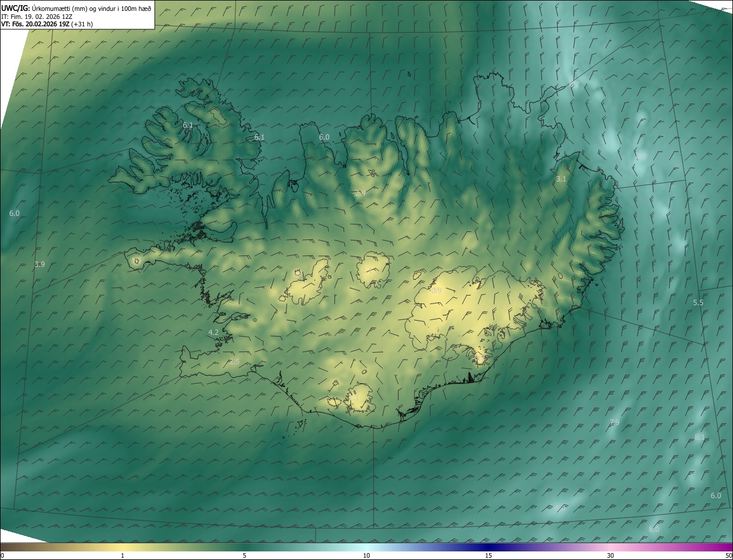Click the 0 tick label on the colour scale
Image resolution: width=733 pixels, height=560 pixels.
2,555
